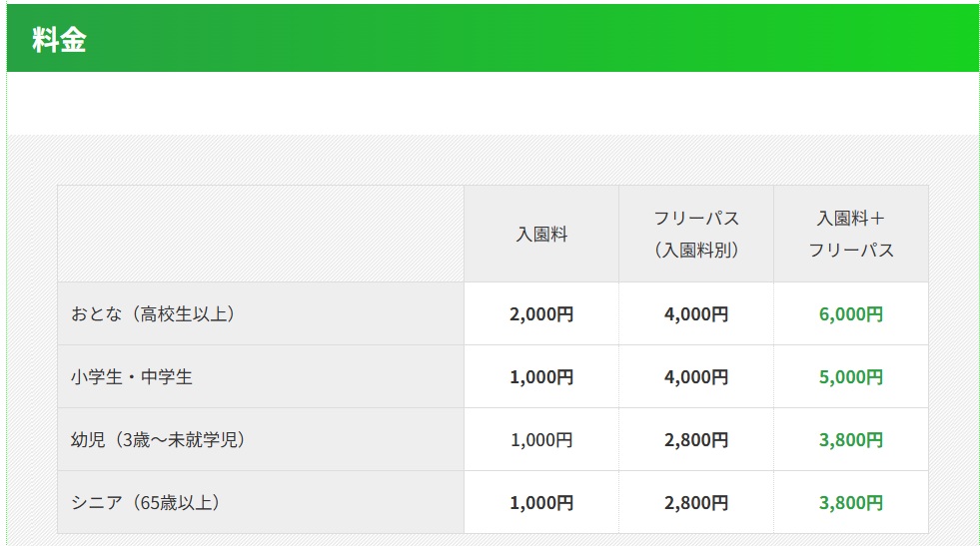
Task: Click 4,000円 free pass for 小学生・中学生
Action: pyautogui.click(x=696, y=377)
